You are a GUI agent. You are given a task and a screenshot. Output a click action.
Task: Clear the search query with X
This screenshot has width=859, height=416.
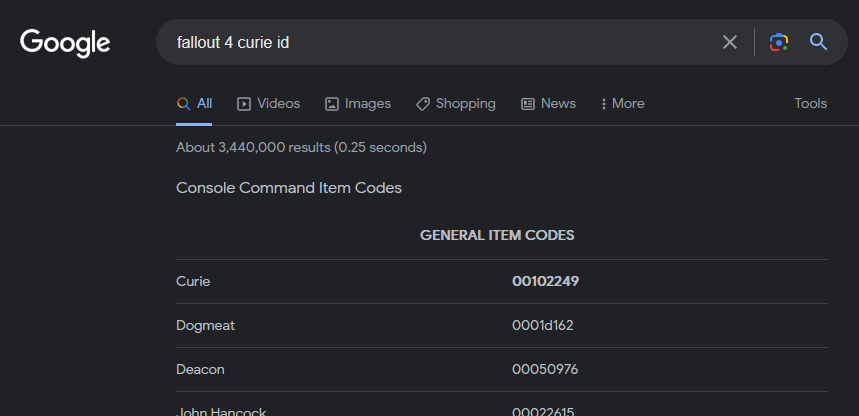click(x=730, y=42)
